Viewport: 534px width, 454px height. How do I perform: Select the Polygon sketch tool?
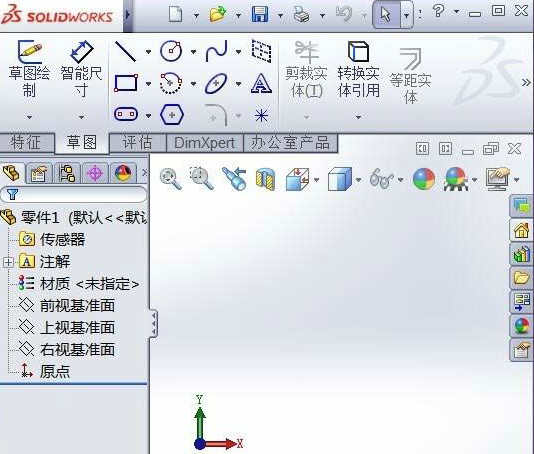172,115
